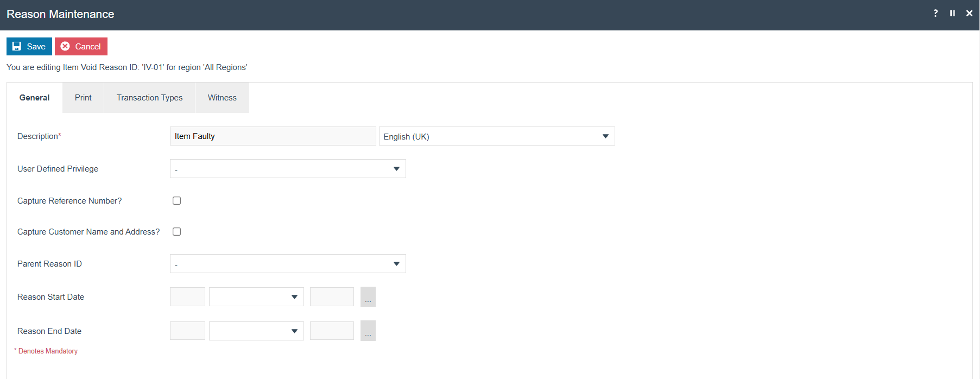
Task: Click the Reason Start Date day field
Action: (x=187, y=297)
